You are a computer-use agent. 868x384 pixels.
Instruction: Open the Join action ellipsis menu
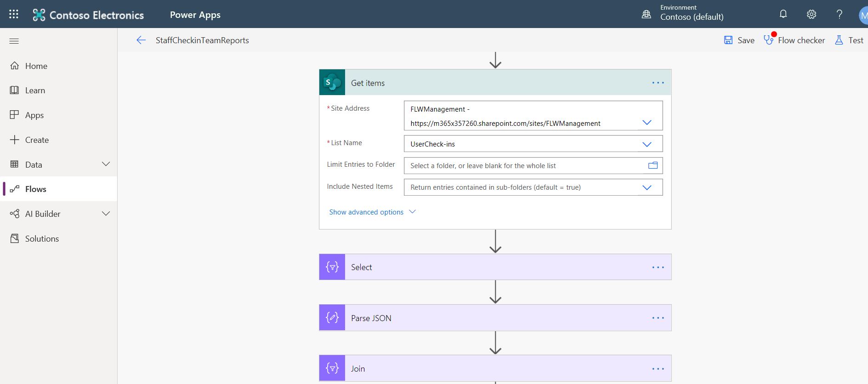click(x=658, y=369)
